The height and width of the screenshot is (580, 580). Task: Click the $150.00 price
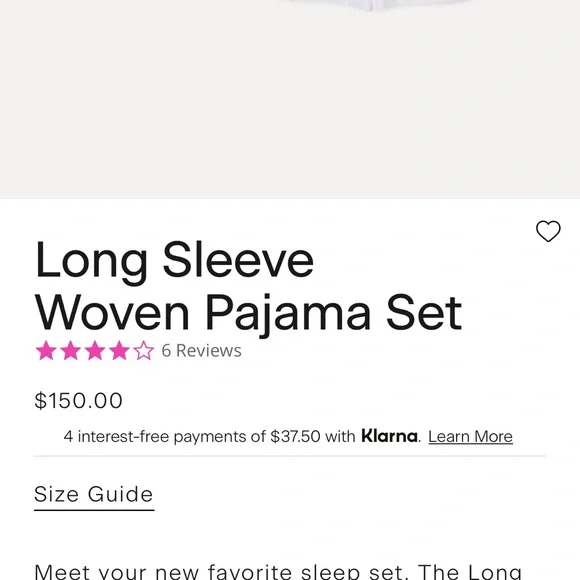click(x=78, y=401)
